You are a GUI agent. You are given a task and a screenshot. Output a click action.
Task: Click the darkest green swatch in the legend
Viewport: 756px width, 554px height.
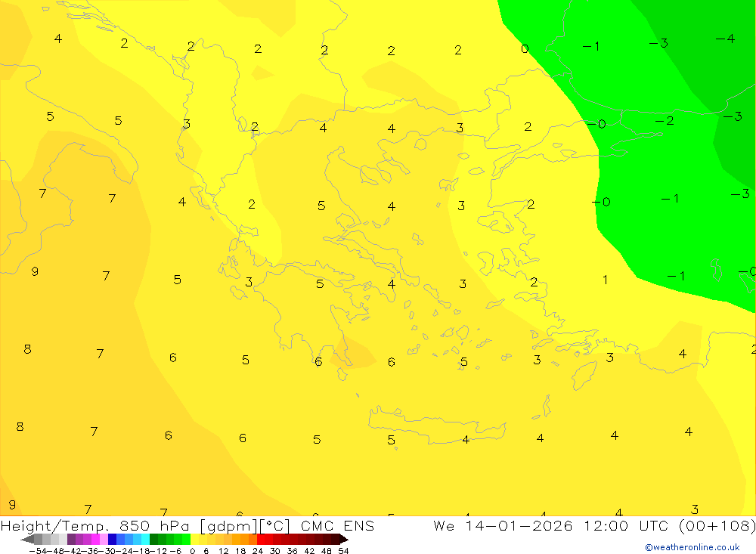[153, 540]
